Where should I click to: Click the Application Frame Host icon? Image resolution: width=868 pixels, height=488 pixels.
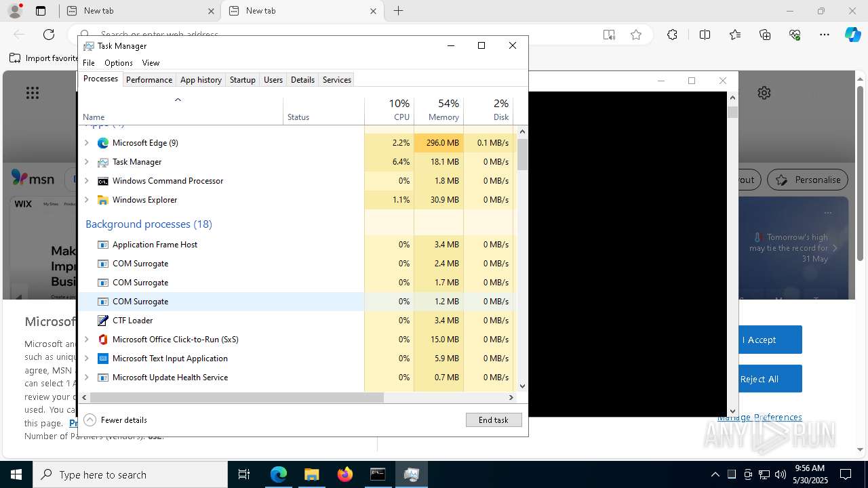tap(103, 245)
